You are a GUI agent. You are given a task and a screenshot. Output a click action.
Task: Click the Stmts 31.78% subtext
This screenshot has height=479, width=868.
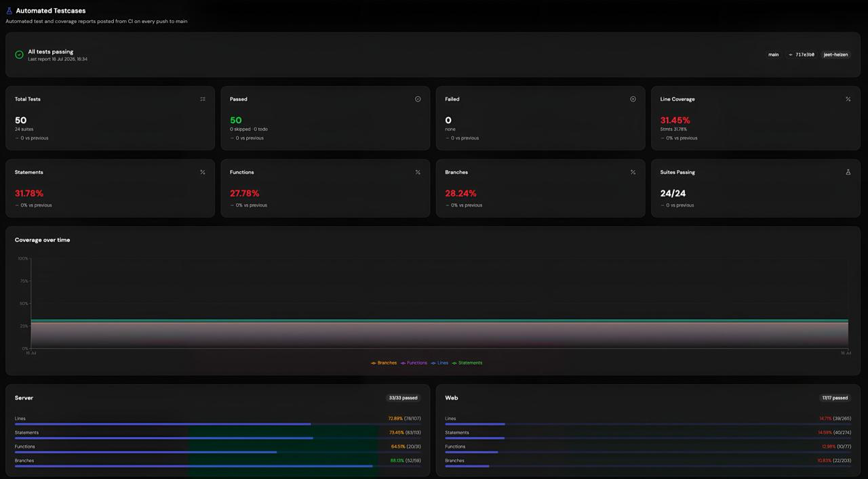tap(673, 129)
